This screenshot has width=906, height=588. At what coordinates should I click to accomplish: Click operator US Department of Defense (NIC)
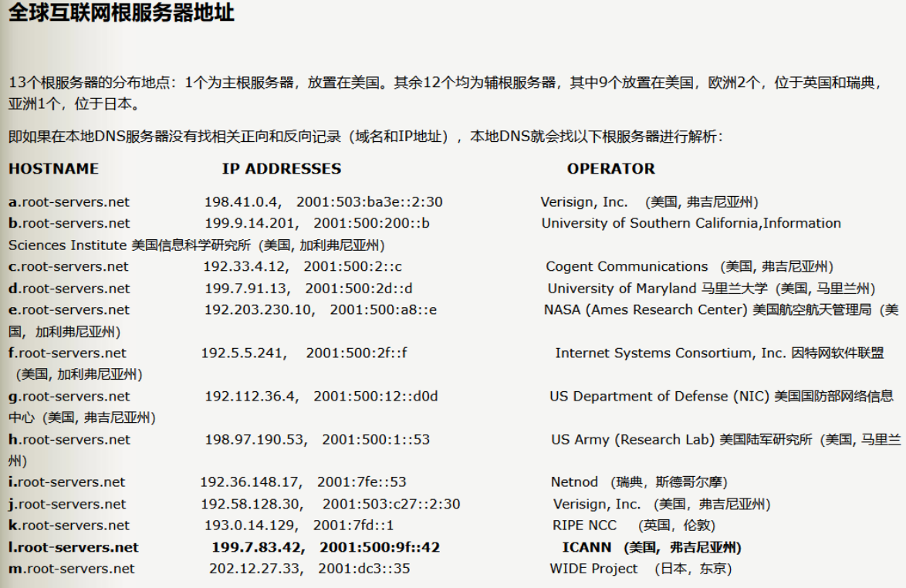659,397
